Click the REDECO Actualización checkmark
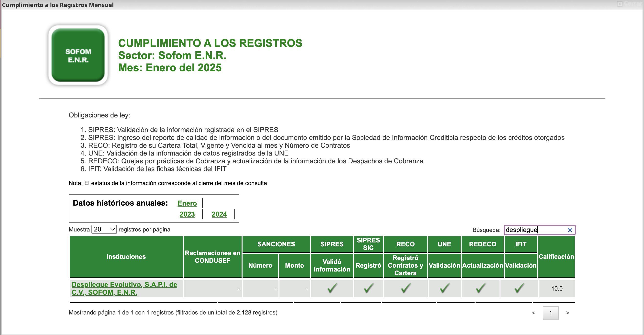The image size is (644, 335). pos(480,288)
